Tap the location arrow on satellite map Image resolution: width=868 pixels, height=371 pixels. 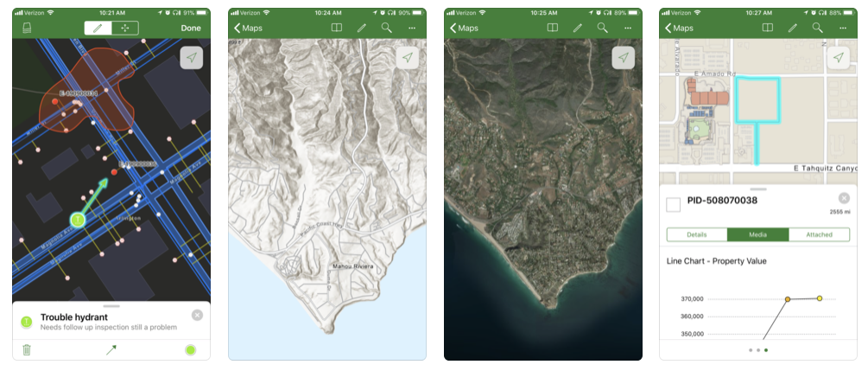tap(624, 58)
